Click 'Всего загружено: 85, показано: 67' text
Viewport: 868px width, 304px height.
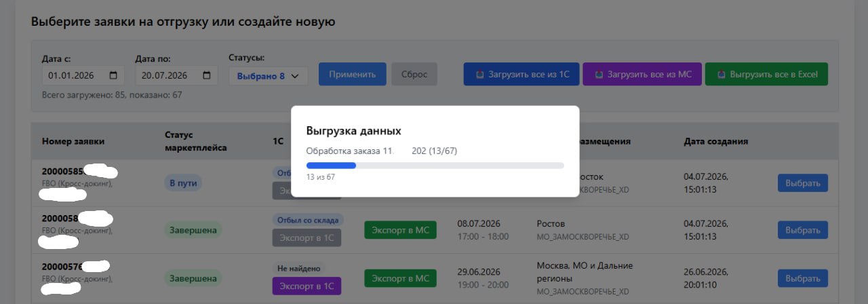(x=112, y=95)
